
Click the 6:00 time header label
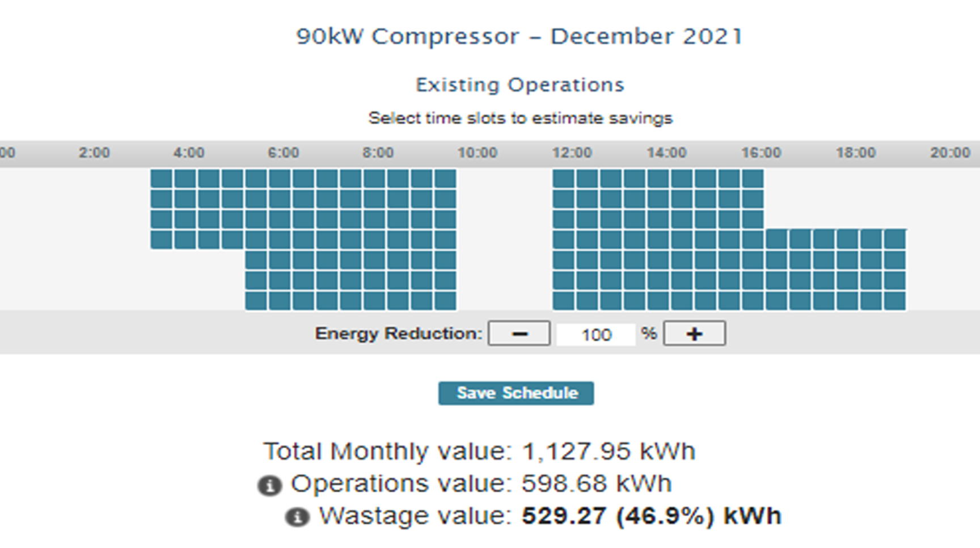point(283,153)
